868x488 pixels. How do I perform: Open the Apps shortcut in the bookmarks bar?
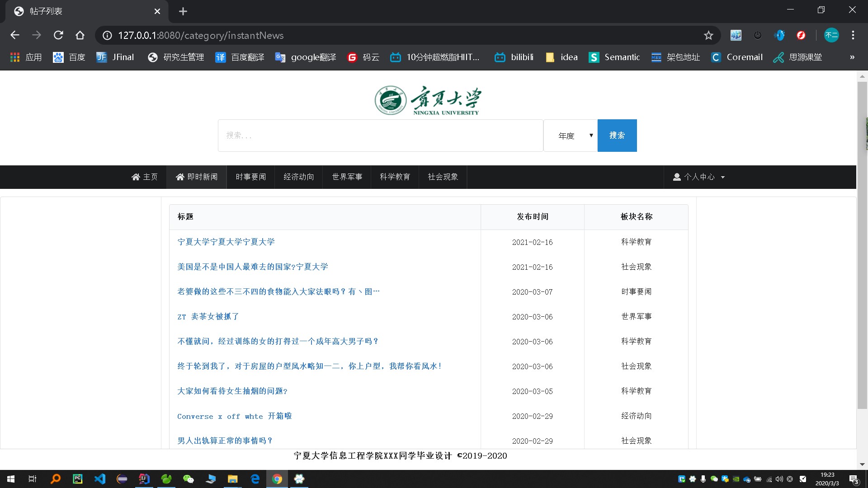tap(26, 57)
